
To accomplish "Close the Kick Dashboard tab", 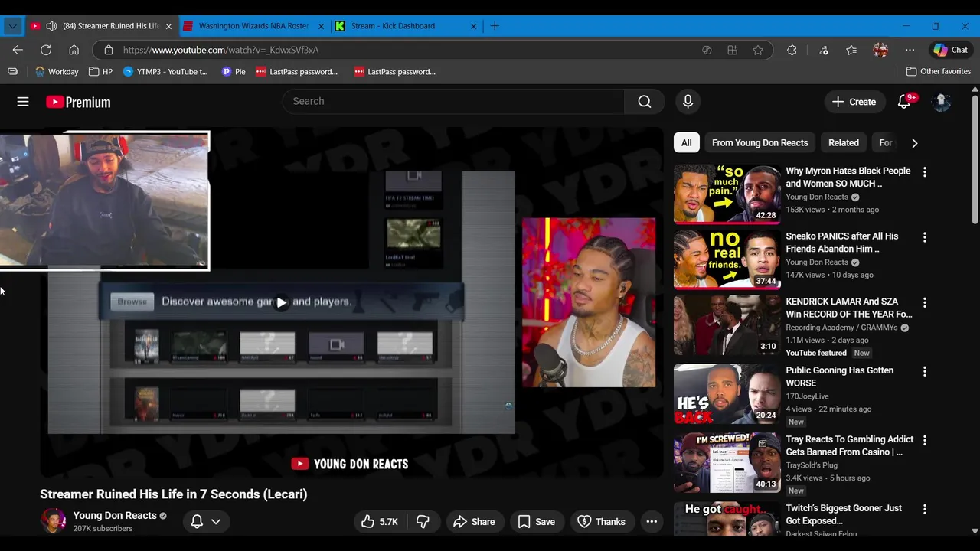I will pos(473,26).
